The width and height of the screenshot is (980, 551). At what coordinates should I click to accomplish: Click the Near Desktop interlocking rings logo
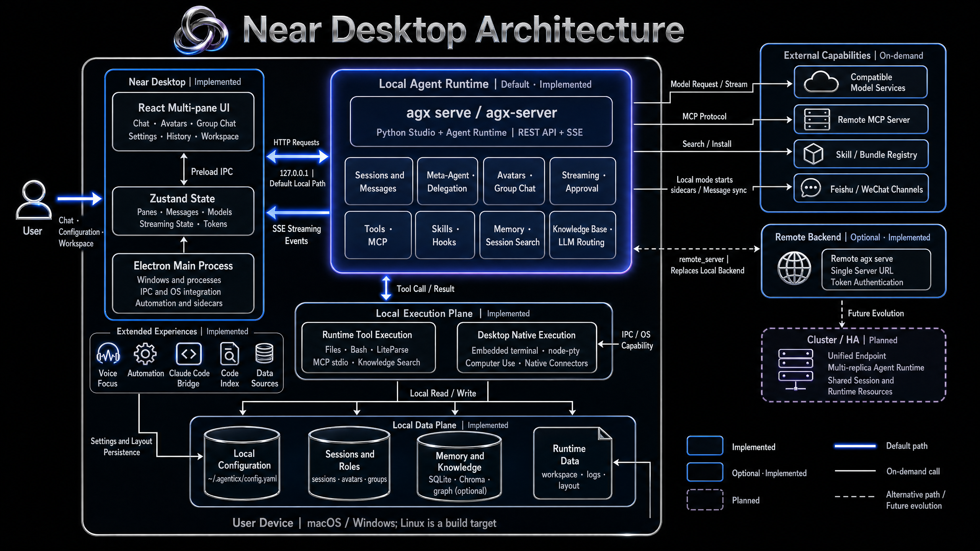(x=201, y=31)
